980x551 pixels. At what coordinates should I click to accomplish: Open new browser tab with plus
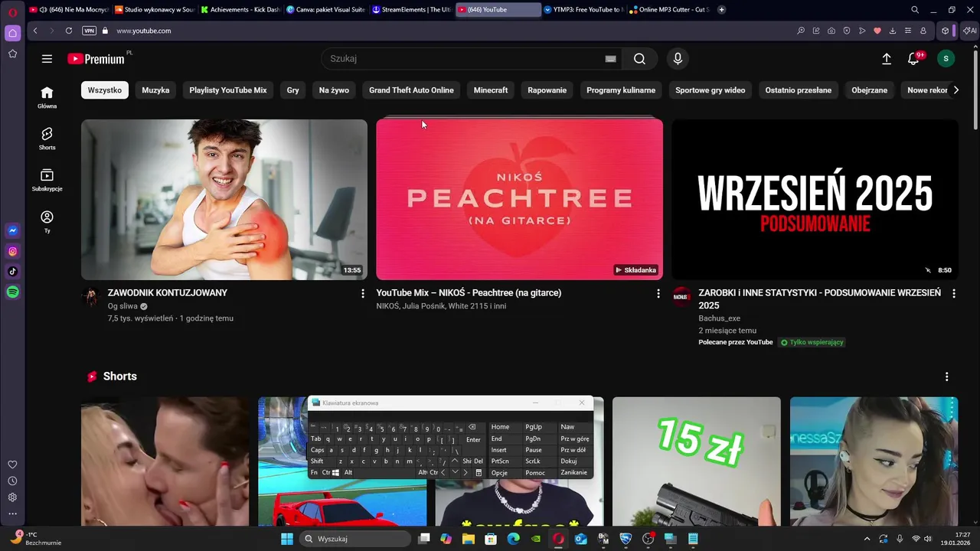click(x=722, y=10)
